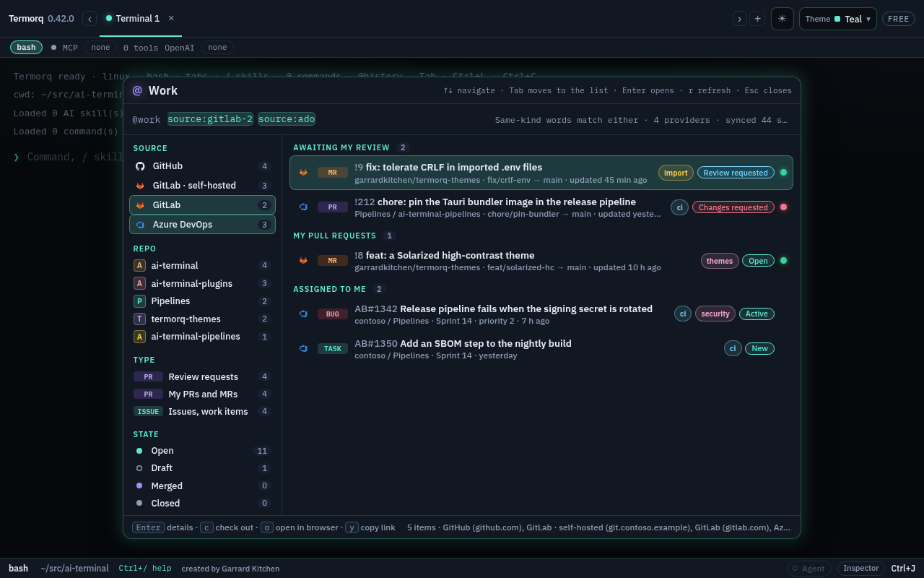Click the termorq-themes T badge
Screen dimensions: 924x578
tap(139, 319)
